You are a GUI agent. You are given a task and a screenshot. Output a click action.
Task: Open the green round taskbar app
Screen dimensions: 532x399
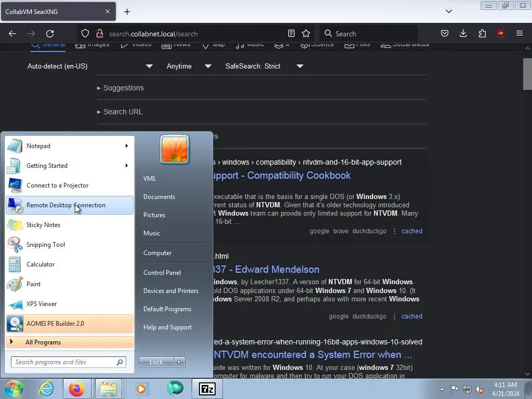tap(175, 388)
